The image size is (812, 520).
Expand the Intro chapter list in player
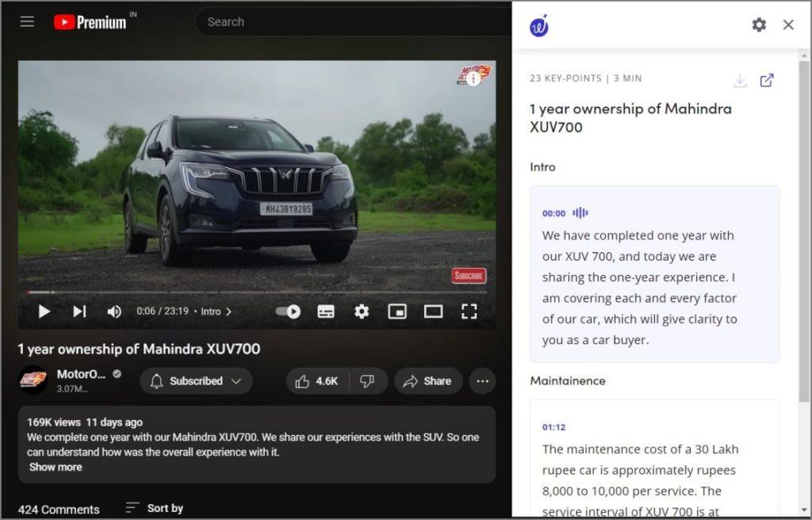tap(216, 312)
